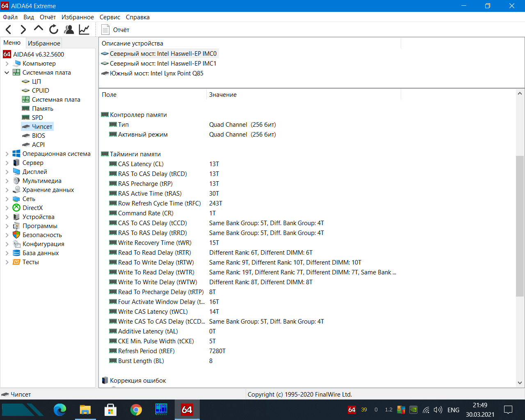Select the Чипсет tree item
The width and height of the screenshot is (525, 420).
click(42, 127)
